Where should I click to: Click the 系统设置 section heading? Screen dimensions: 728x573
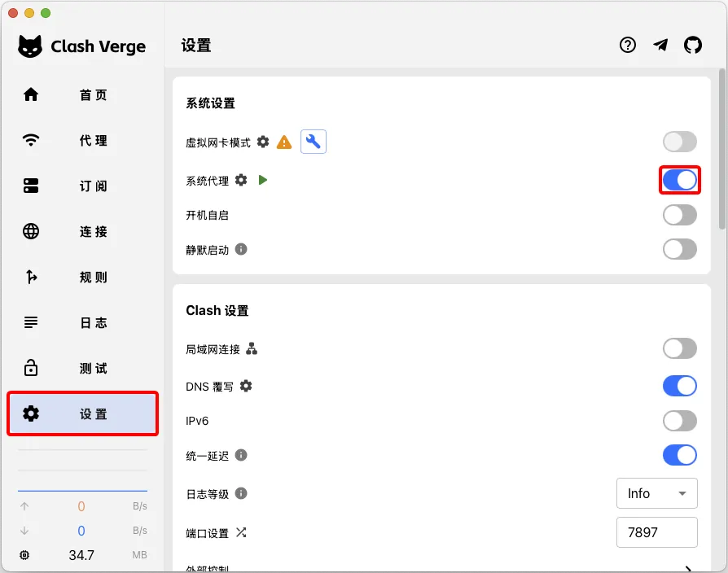click(210, 103)
